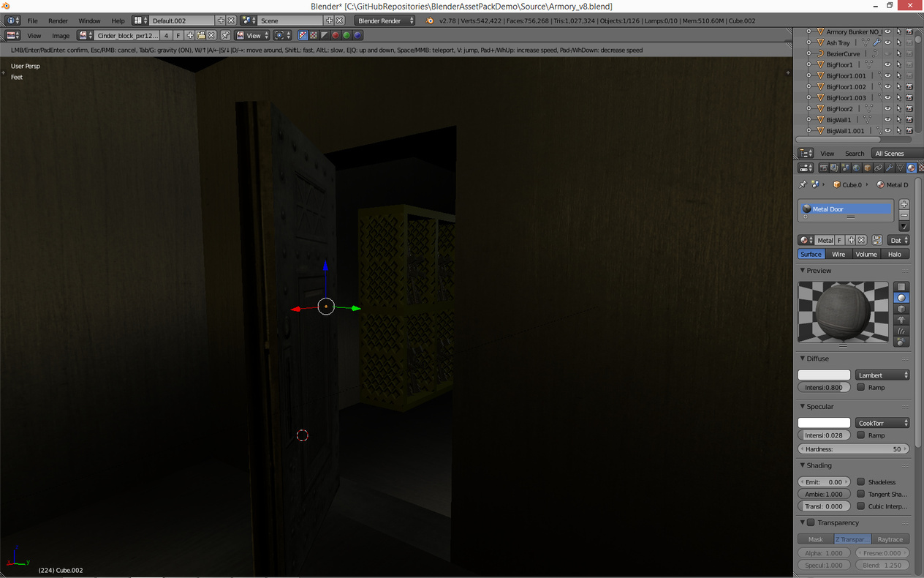The image size is (924, 578).
Task: Add a new screen layout next to Default.002
Action: [221, 20]
